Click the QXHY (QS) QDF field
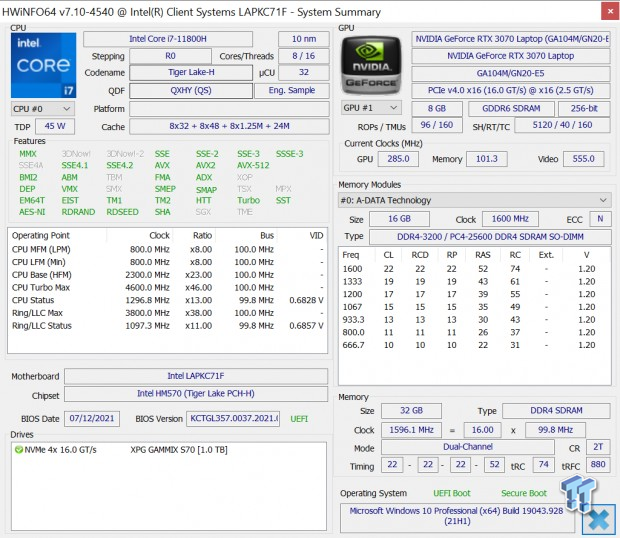This screenshot has height=538, width=620. click(191, 91)
